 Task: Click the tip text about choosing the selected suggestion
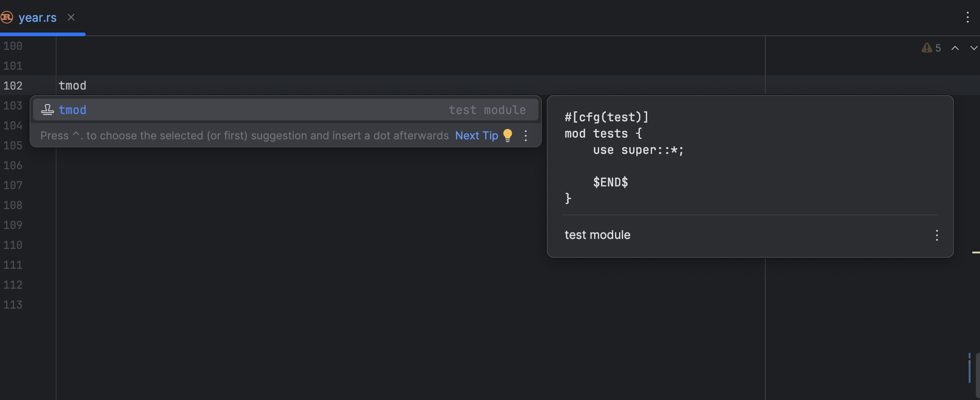point(245,136)
